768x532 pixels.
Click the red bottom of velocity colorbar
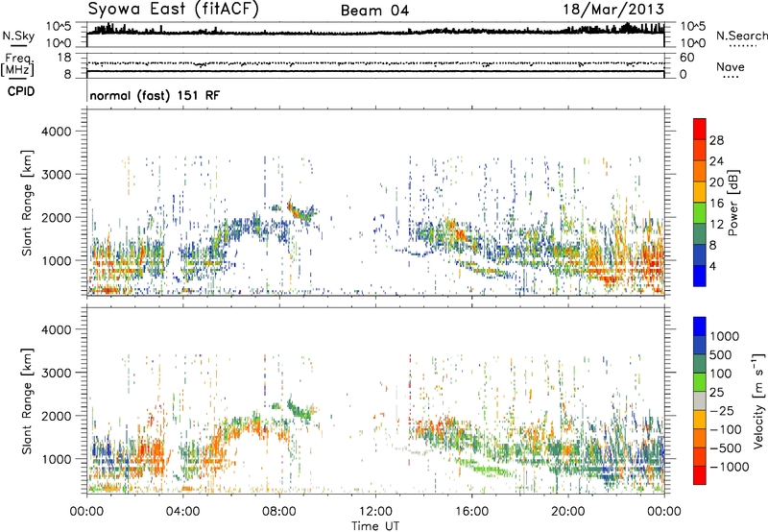click(x=700, y=475)
